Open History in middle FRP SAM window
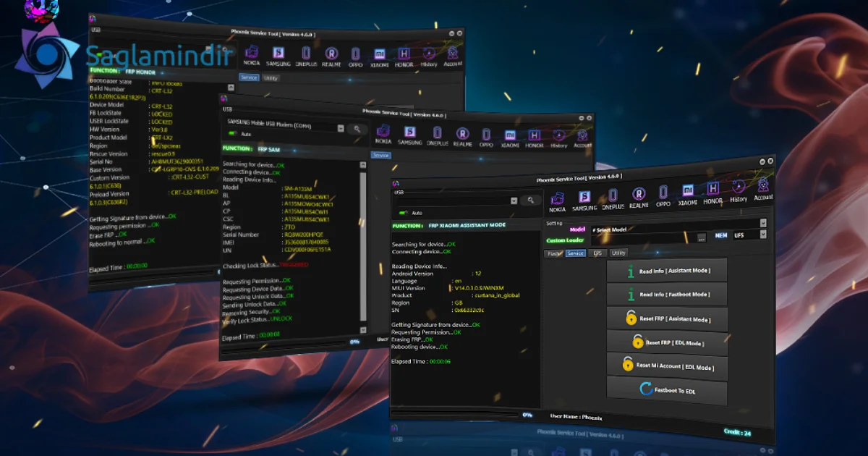 click(559, 139)
